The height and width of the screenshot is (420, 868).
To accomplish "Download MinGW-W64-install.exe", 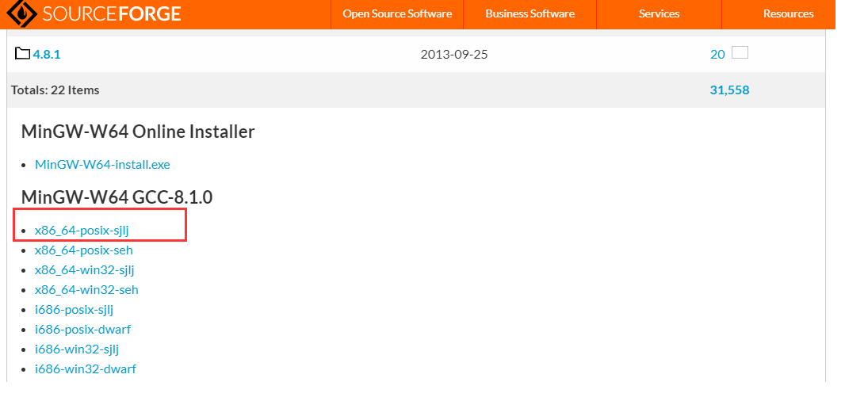I will click(102, 164).
